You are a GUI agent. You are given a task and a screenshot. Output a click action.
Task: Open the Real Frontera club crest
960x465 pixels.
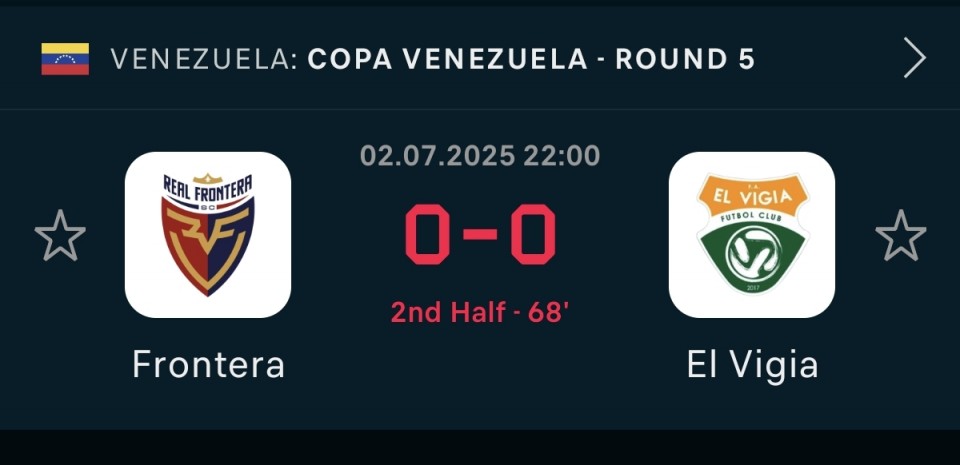point(208,235)
